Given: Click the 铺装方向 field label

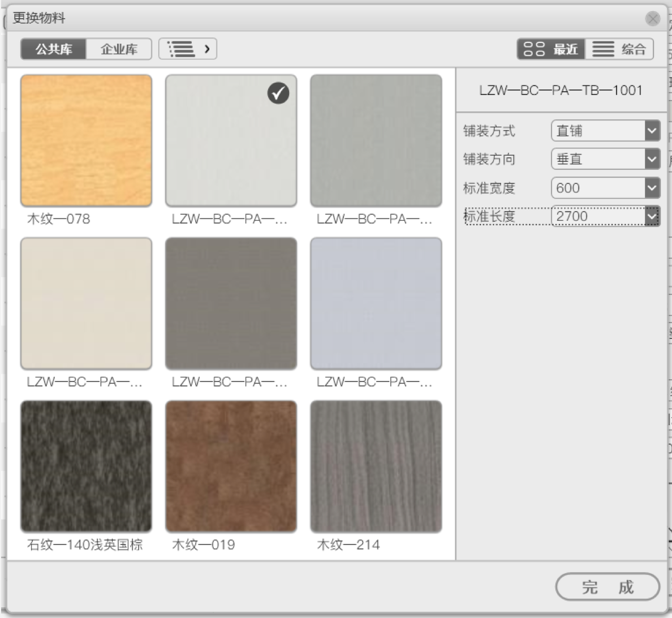Looking at the screenshot, I should 489,160.
